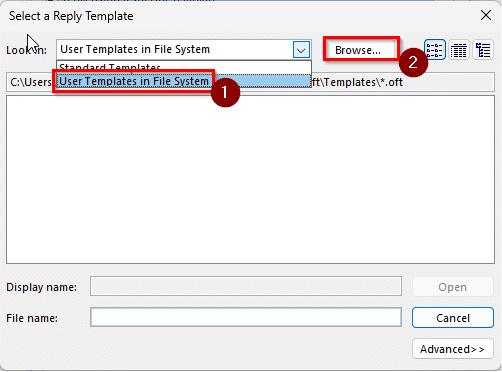Image resolution: width=502 pixels, height=372 pixels.
Task: Click inside the empty template list
Action: point(250,179)
